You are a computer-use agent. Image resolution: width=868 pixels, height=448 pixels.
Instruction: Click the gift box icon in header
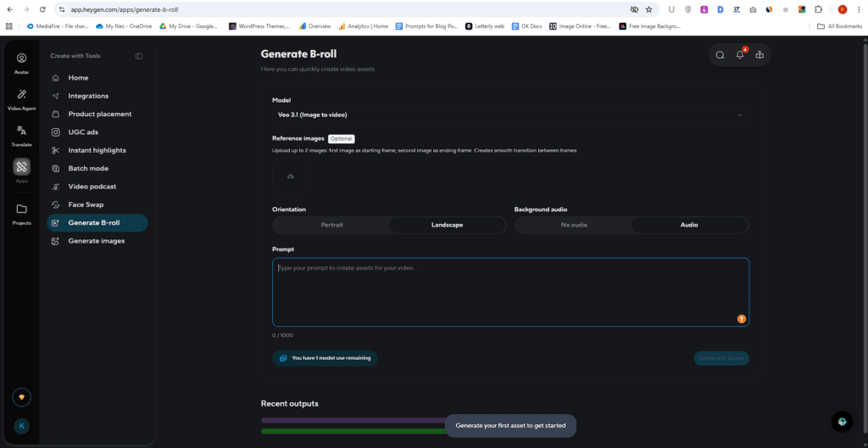click(x=759, y=55)
